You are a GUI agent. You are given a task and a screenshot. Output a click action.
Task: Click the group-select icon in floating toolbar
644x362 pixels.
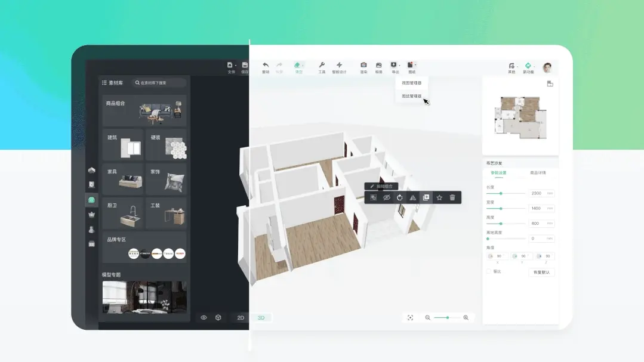374,197
